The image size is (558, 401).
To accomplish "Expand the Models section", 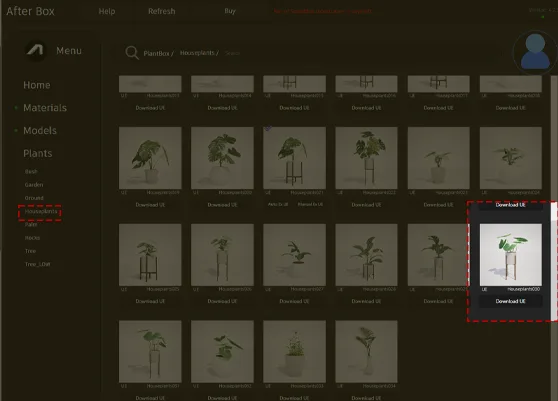I will tap(40, 131).
